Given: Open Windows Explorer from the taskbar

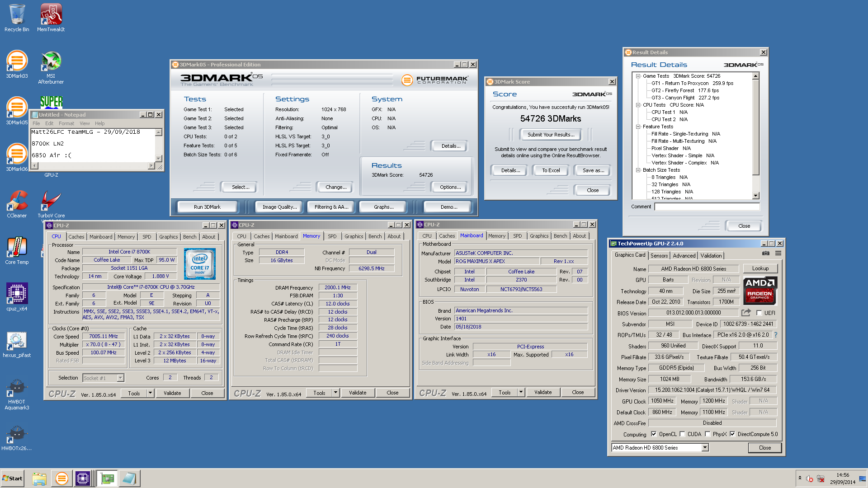Looking at the screenshot, I should coord(39,479).
